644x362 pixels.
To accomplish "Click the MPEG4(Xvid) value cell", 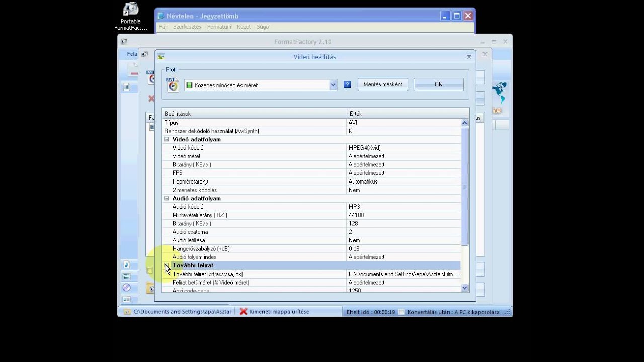I will pos(404,148).
